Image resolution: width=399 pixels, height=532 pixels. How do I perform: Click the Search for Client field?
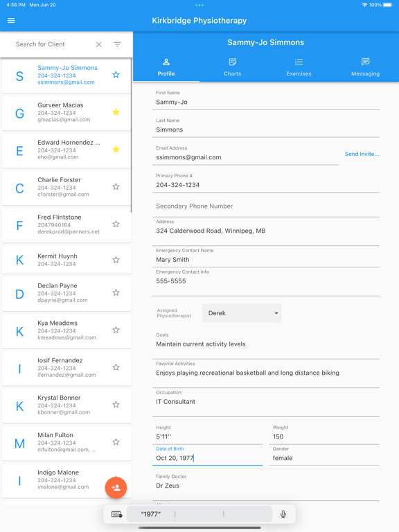53,44
